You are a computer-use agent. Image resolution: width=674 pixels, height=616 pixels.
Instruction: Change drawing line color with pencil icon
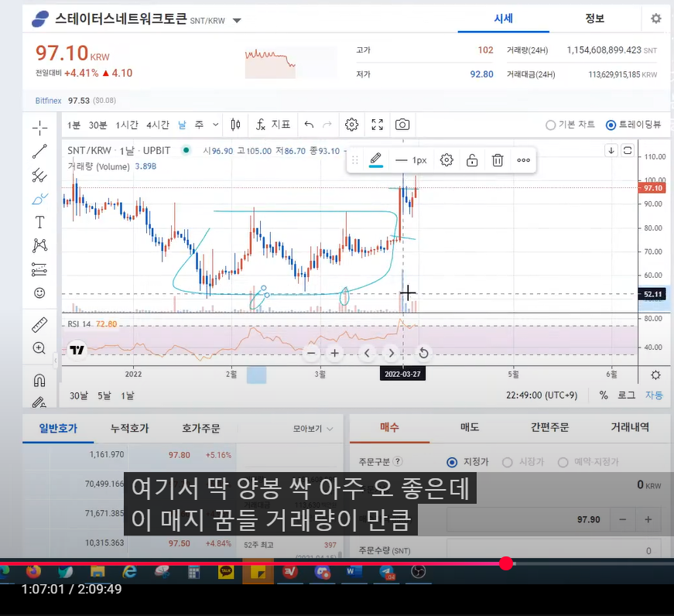[375, 160]
